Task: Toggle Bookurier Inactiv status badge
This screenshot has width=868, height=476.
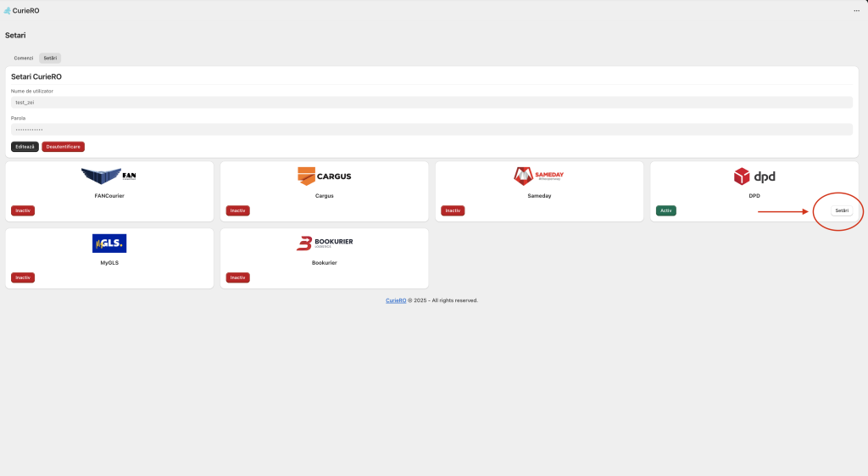Action: pos(238,277)
